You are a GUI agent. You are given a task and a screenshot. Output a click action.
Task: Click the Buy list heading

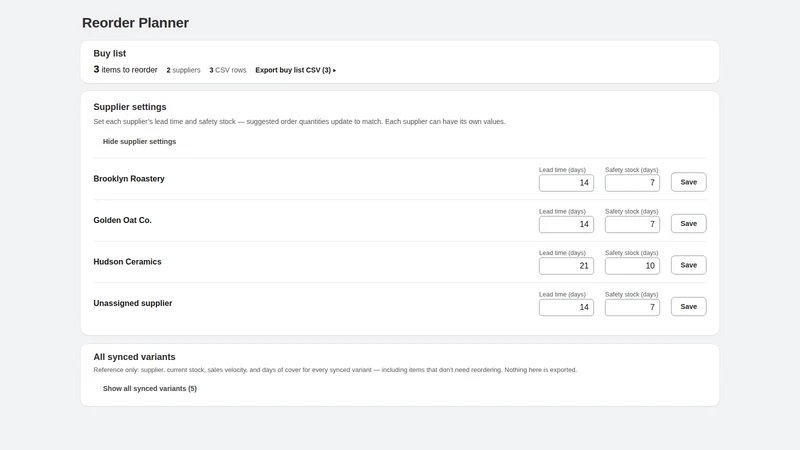tap(109, 54)
